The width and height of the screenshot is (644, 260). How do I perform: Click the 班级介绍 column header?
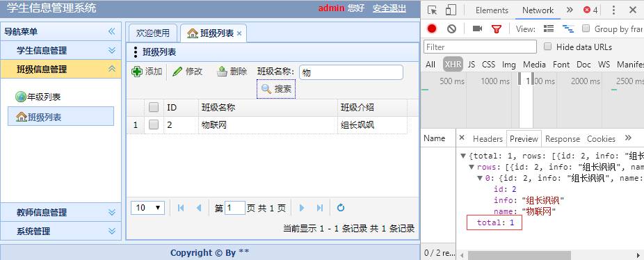(x=372, y=108)
